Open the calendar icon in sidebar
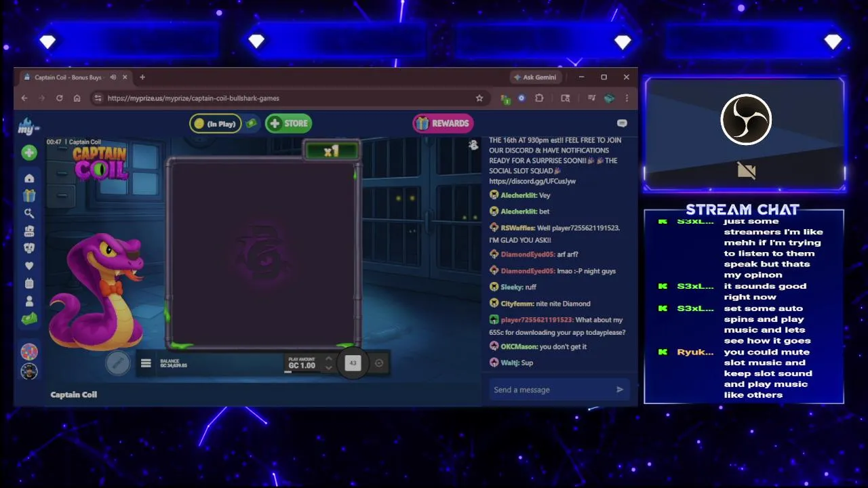This screenshot has width=868, height=488. click(29, 283)
